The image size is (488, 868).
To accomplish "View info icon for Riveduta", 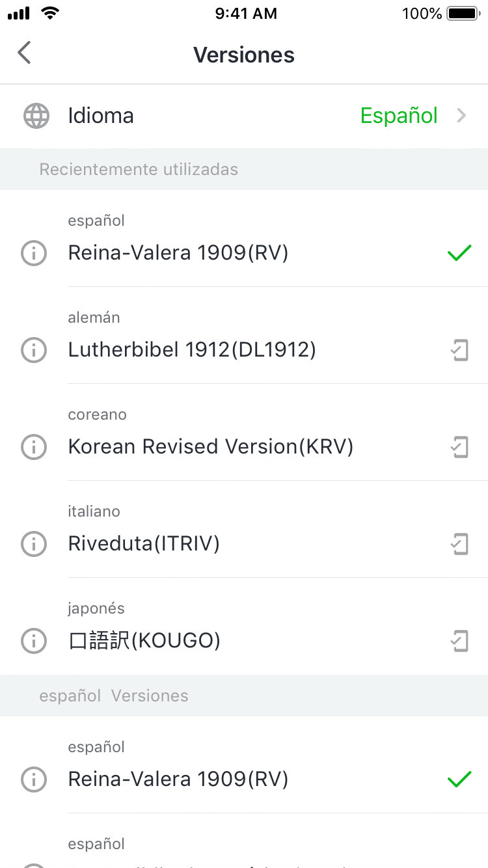I will pyautogui.click(x=34, y=543).
